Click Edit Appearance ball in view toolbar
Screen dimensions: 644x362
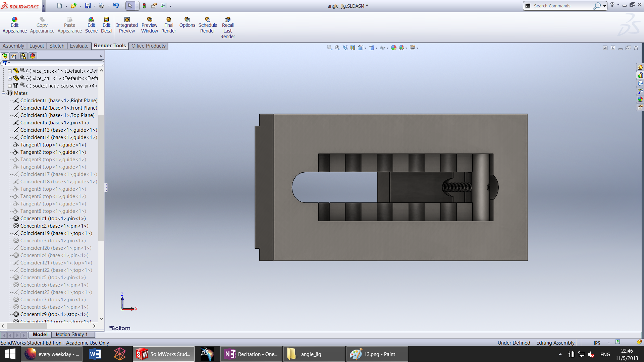394,48
